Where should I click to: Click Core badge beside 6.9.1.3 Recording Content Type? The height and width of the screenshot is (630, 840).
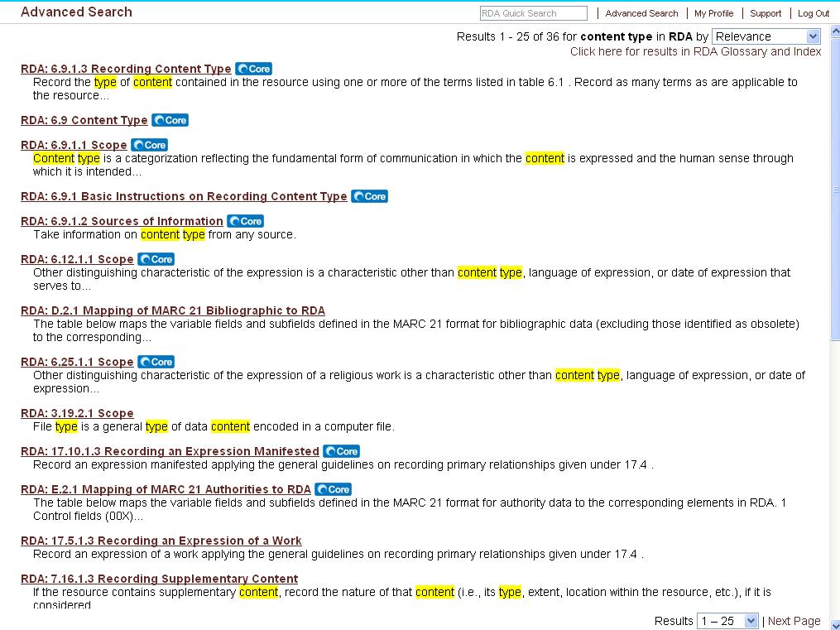point(253,69)
